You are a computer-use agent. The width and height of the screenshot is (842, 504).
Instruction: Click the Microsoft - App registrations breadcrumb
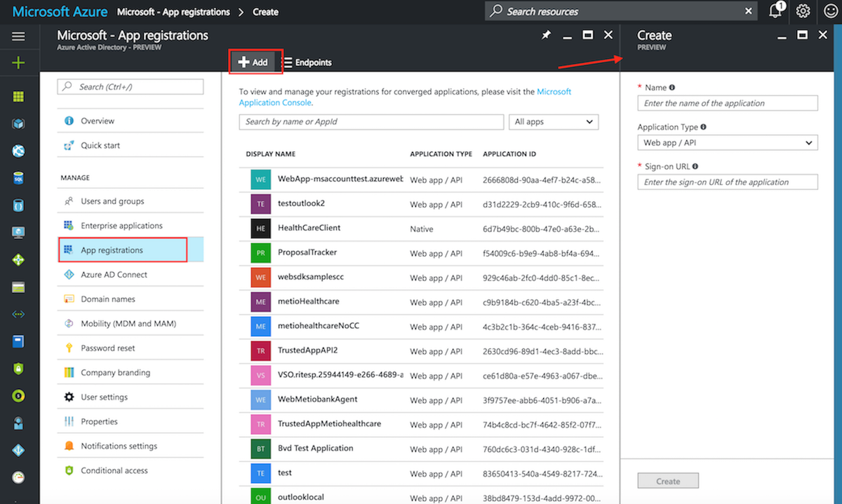pyautogui.click(x=173, y=12)
